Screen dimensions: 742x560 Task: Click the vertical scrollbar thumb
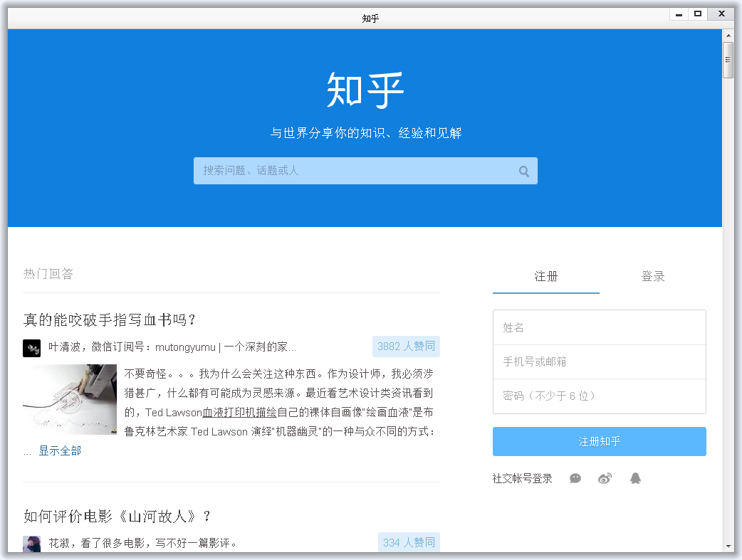pyautogui.click(x=728, y=60)
